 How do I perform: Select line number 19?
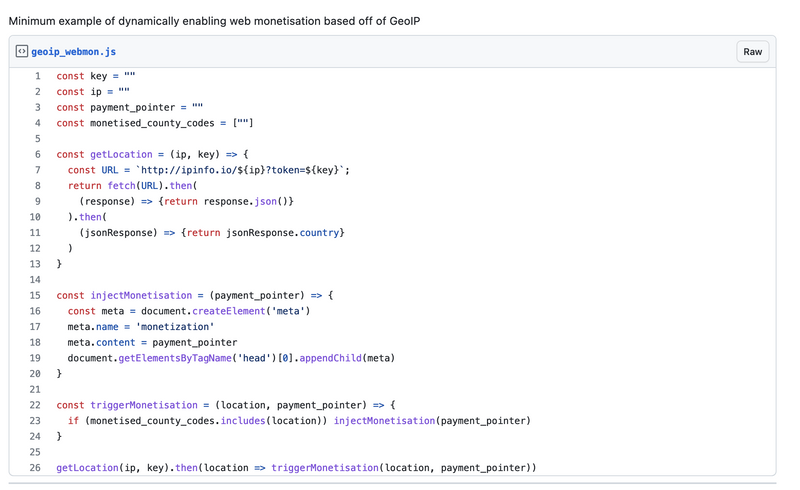point(35,358)
